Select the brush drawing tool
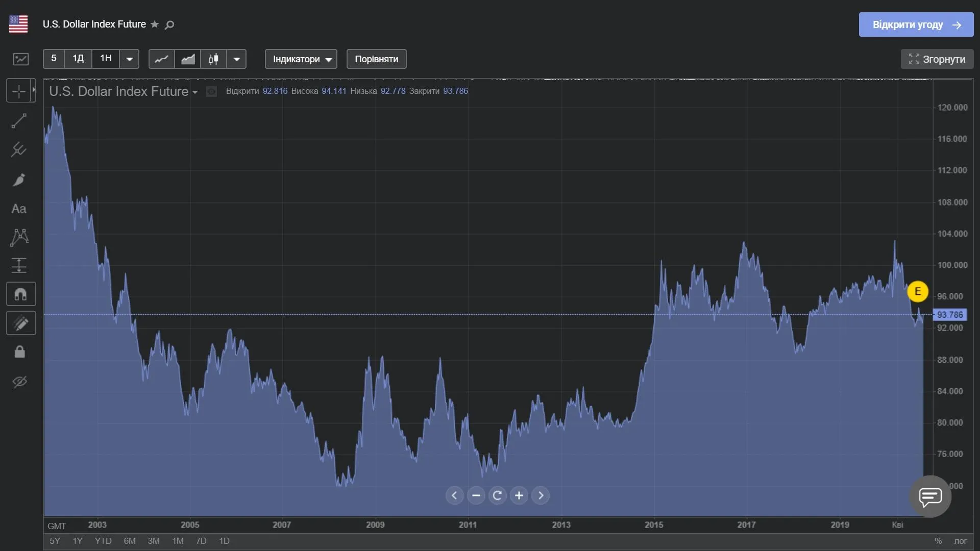The width and height of the screenshot is (980, 551). [19, 180]
